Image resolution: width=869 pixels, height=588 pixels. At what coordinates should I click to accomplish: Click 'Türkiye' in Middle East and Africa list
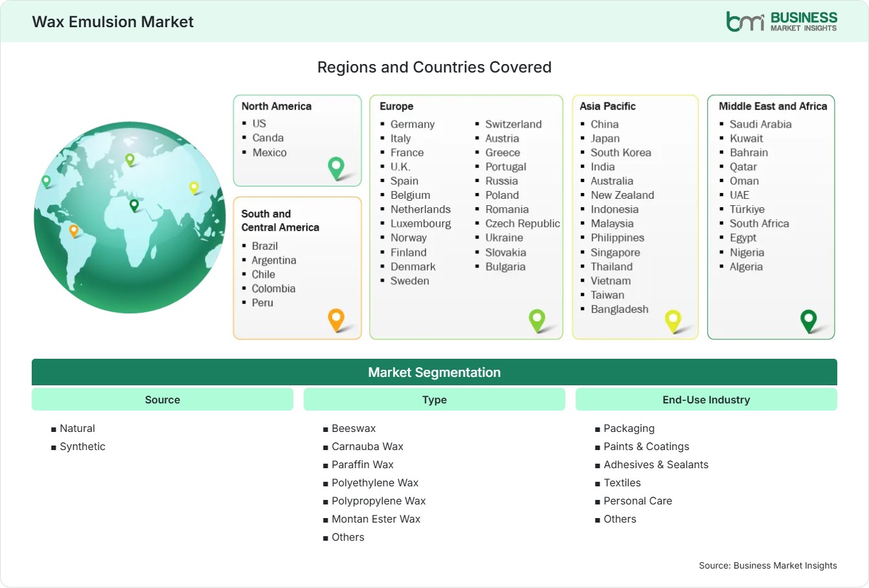(747, 209)
